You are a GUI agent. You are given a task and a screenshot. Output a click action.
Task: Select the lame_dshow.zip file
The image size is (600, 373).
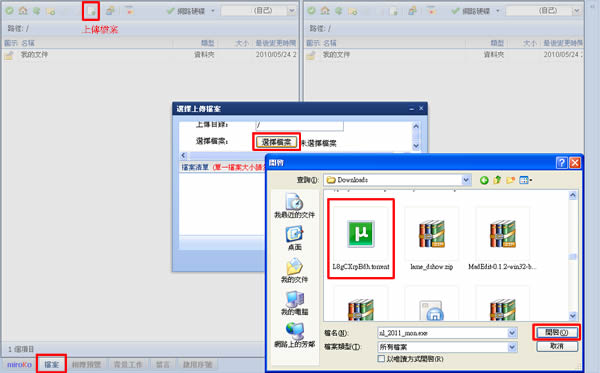pyautogui.click(x=431, y=239)
